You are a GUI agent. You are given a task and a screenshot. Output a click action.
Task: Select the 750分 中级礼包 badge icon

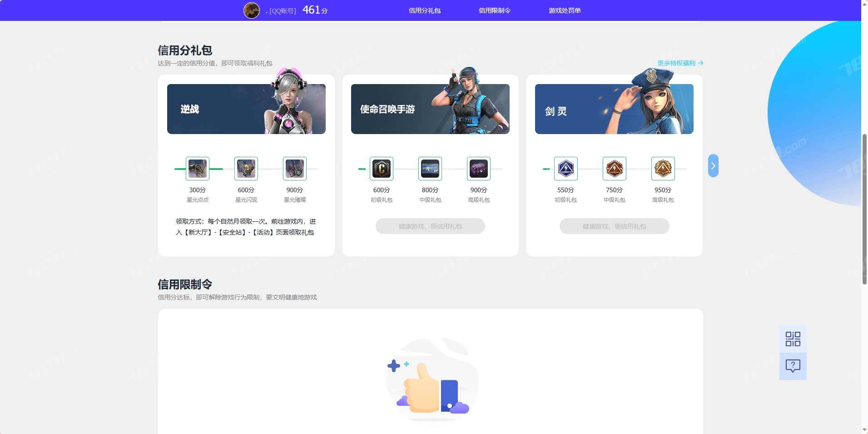614,169
